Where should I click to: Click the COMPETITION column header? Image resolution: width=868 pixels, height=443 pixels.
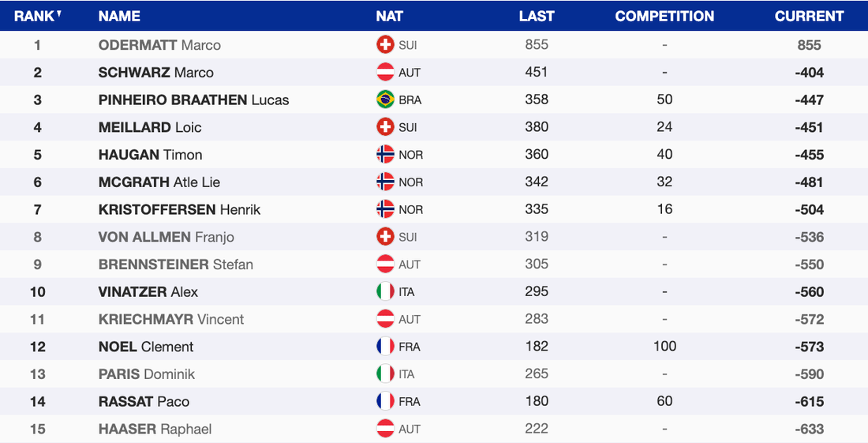pyautogui.click(x=664, y=16)
